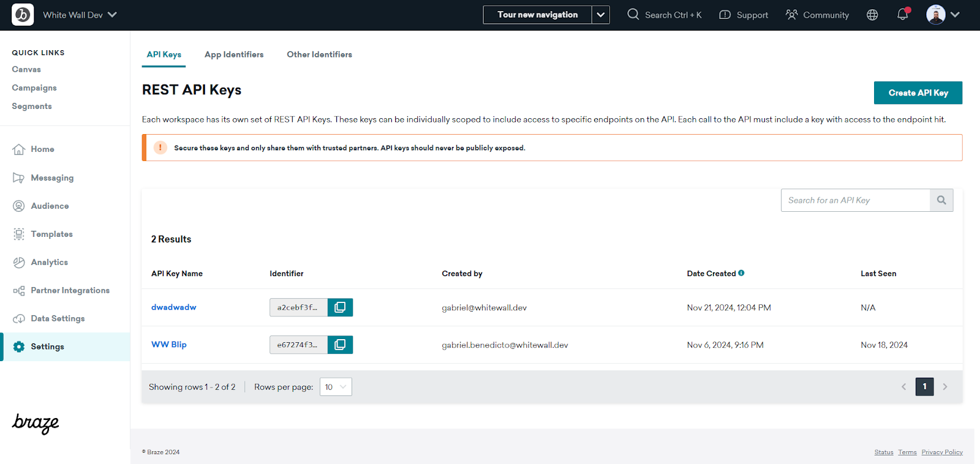Open the language globe menu
Viewport: 980px width, 464px height.
pyautogui.click(x=872, y=15)
